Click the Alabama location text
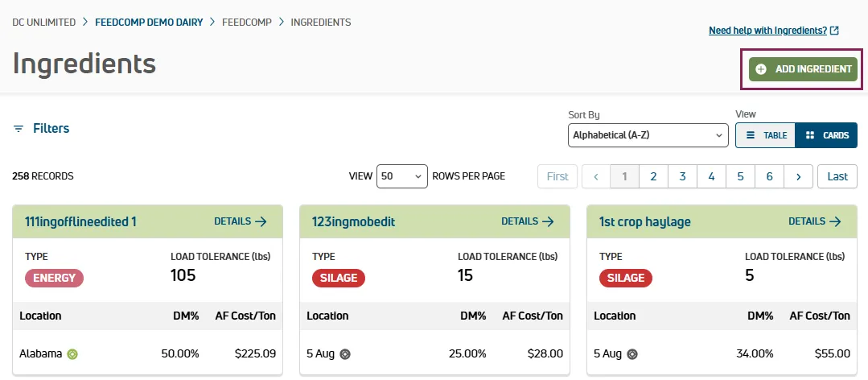 [x=41, y=353]
